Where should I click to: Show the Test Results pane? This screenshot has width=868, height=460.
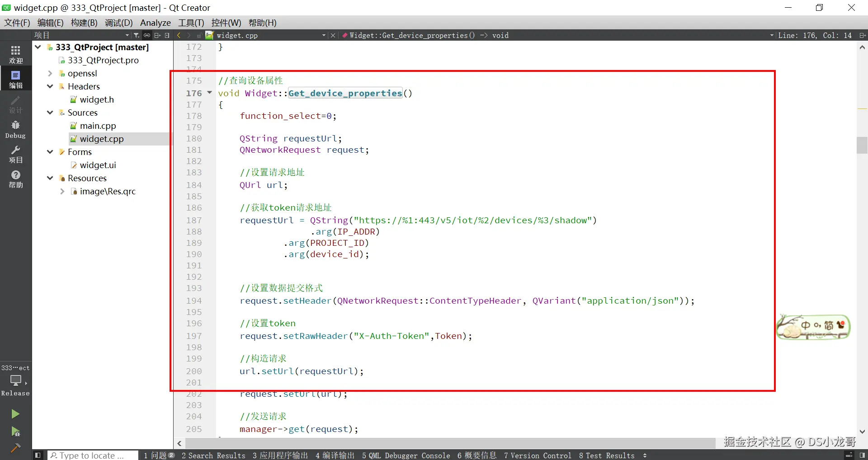(607, 455)
